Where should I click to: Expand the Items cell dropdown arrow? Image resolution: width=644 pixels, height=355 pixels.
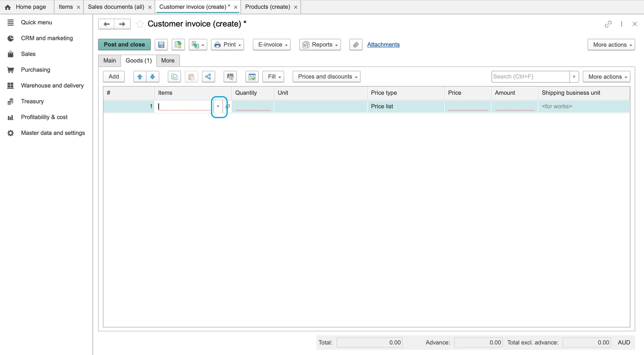coord(218,106)
